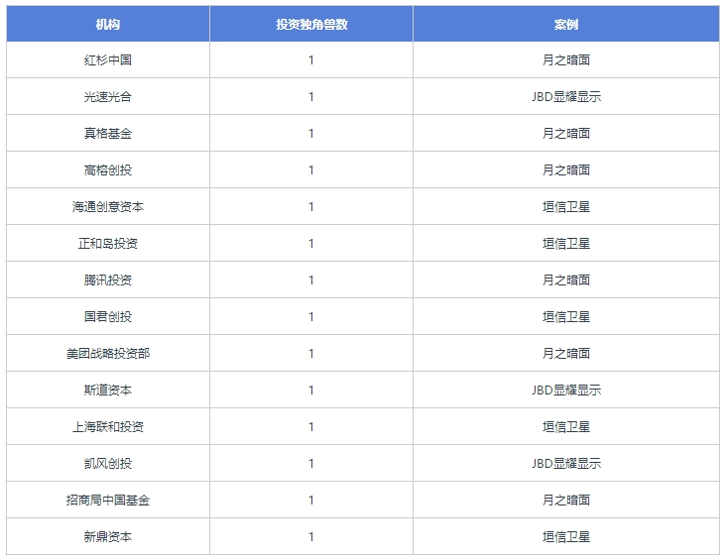Screen dimensions: 728x560
Task: Click the count 1 in 招商局中国基金 row
Action: click(x=311, y=500)
